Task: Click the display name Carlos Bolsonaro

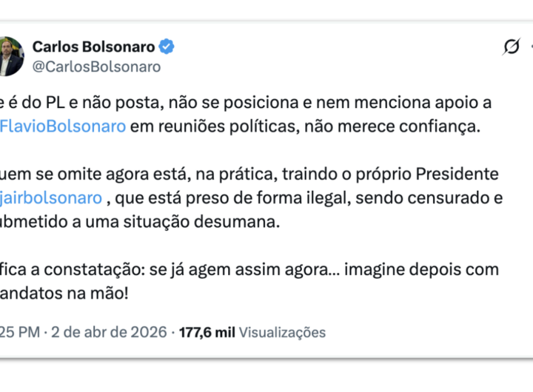Action: pyautogui.click(x=93, y=47)
